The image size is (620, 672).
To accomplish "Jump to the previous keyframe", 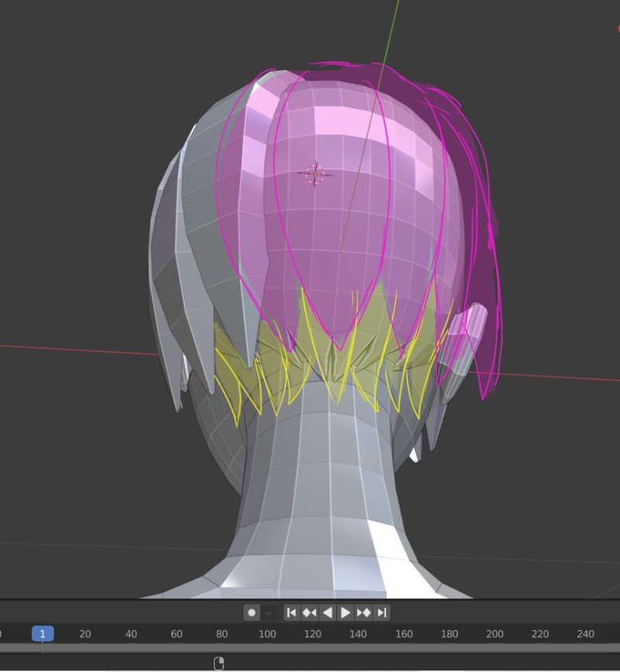I will point(309,613).
